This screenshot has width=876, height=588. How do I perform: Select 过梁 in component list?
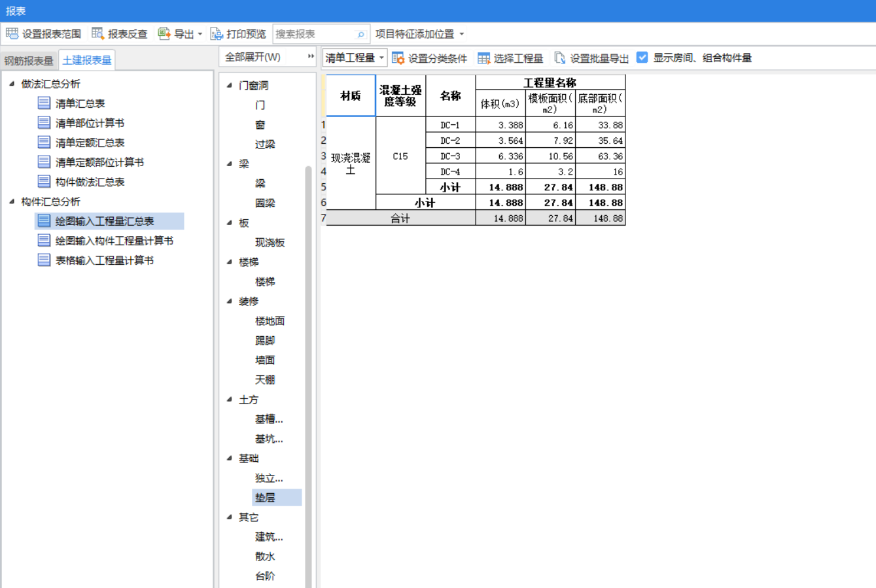265,144
